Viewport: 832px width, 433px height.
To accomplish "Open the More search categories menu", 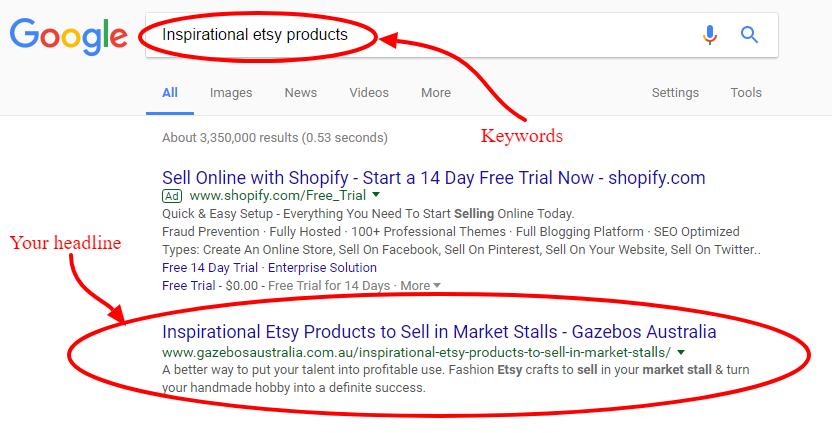I will pos(436,93).
